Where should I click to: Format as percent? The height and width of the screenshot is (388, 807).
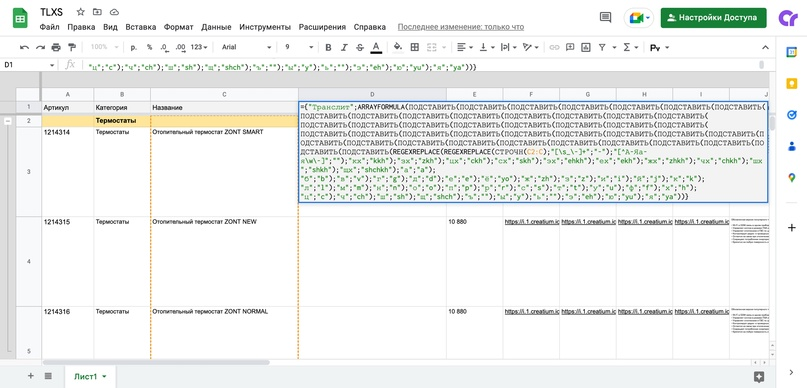click(x=149, y=47)
